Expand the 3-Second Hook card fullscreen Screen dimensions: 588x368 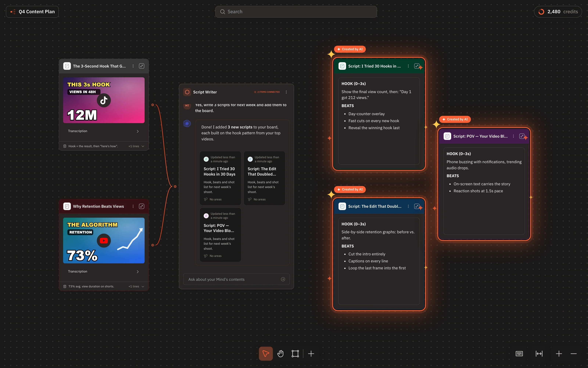coord(142,66)
